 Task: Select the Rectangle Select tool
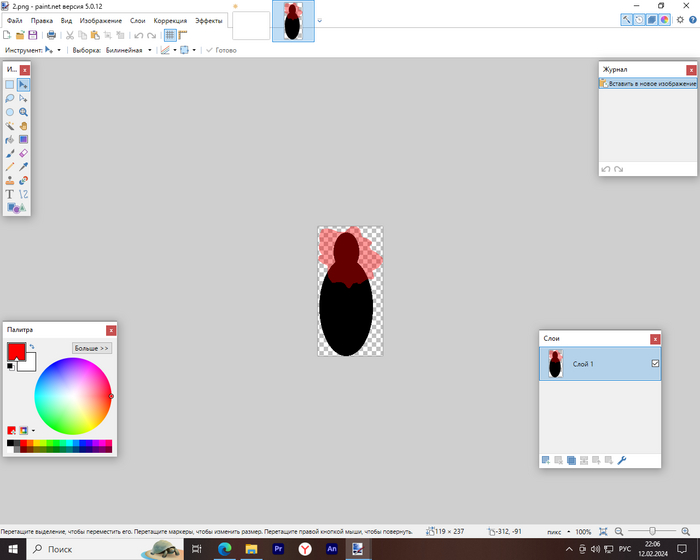tap(10, 85)
